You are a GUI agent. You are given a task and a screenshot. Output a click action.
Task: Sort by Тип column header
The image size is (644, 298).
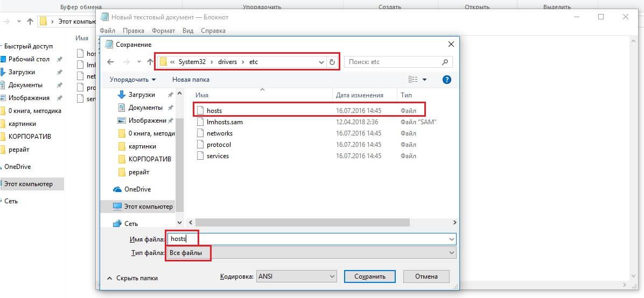[x=406, y=95]
